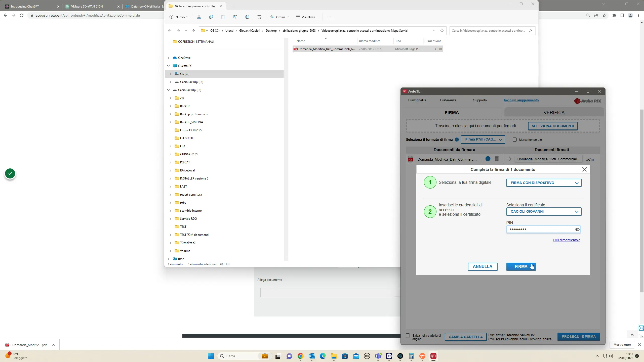Click the CAMBIA CARTELLA button
This screenshot has height=362, width=644.
pyautogui.click(x=466, y=337)
